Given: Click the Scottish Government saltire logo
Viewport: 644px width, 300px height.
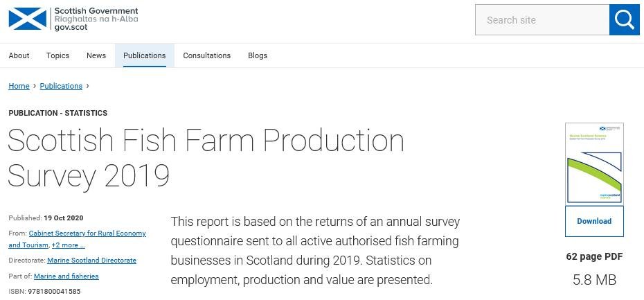Looking at the screenshot, I should [27, 19].
